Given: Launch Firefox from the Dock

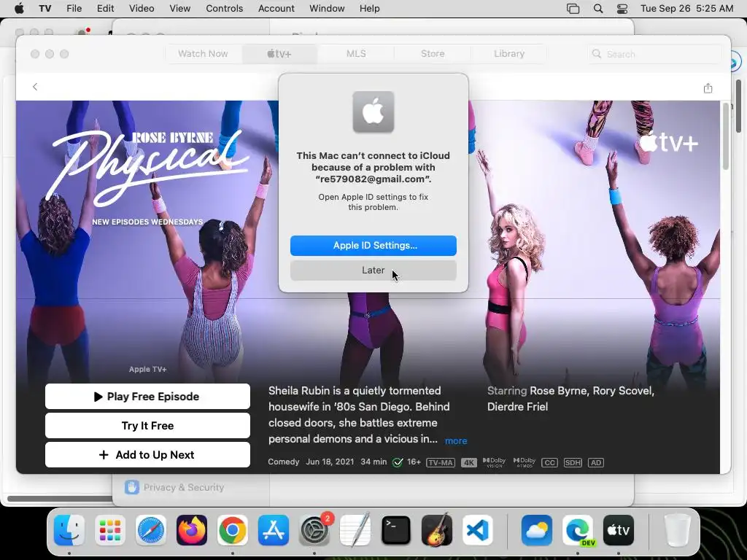Looking at the screenshot, I should [x=192, y=530].
